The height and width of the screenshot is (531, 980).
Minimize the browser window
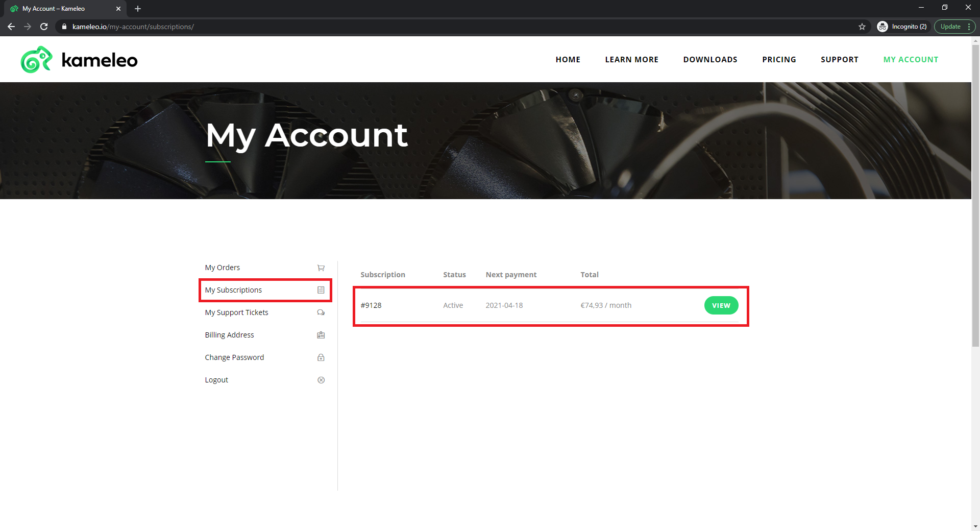tap(921, 8)
